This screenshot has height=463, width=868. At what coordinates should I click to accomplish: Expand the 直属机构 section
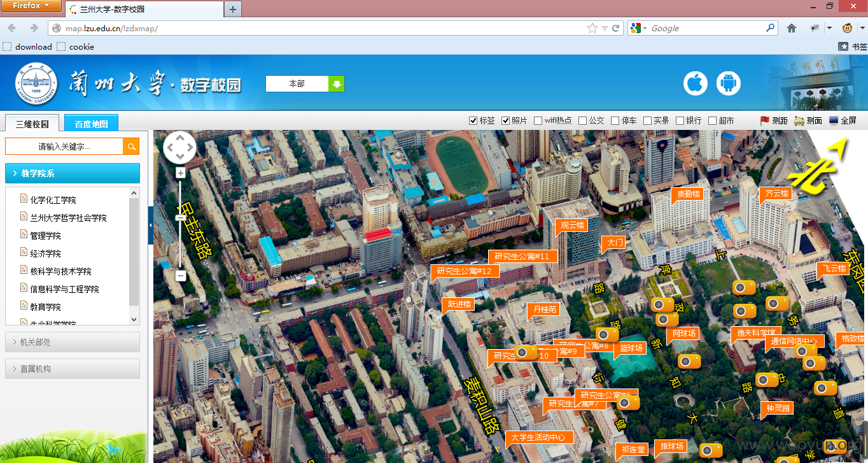pos(73,369)
